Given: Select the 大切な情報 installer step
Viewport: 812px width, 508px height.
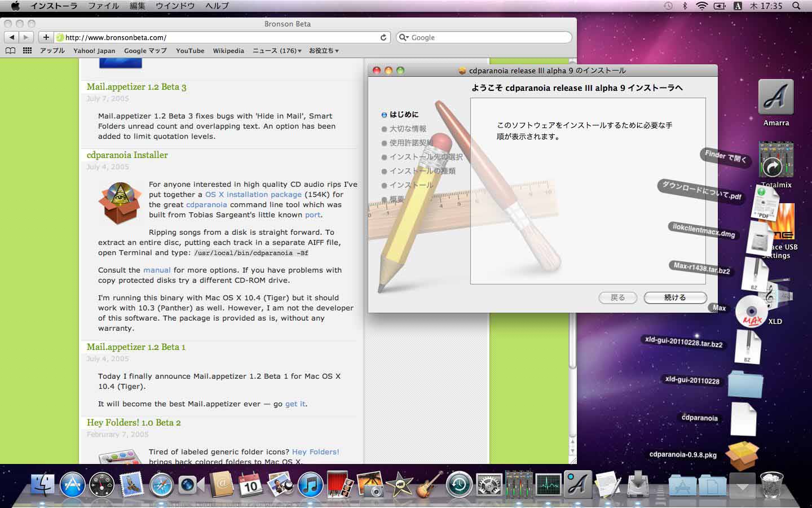Looking at the screenshot, I should click(x=408, y=129).
